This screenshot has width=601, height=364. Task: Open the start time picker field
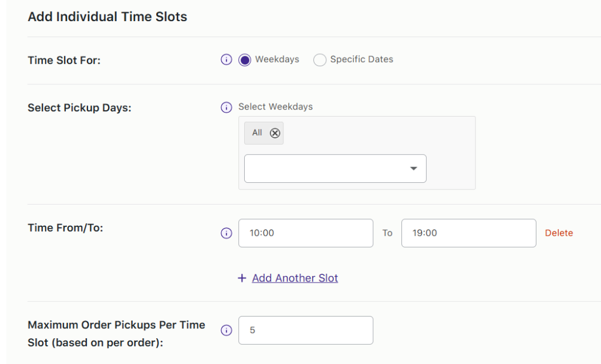305,233
